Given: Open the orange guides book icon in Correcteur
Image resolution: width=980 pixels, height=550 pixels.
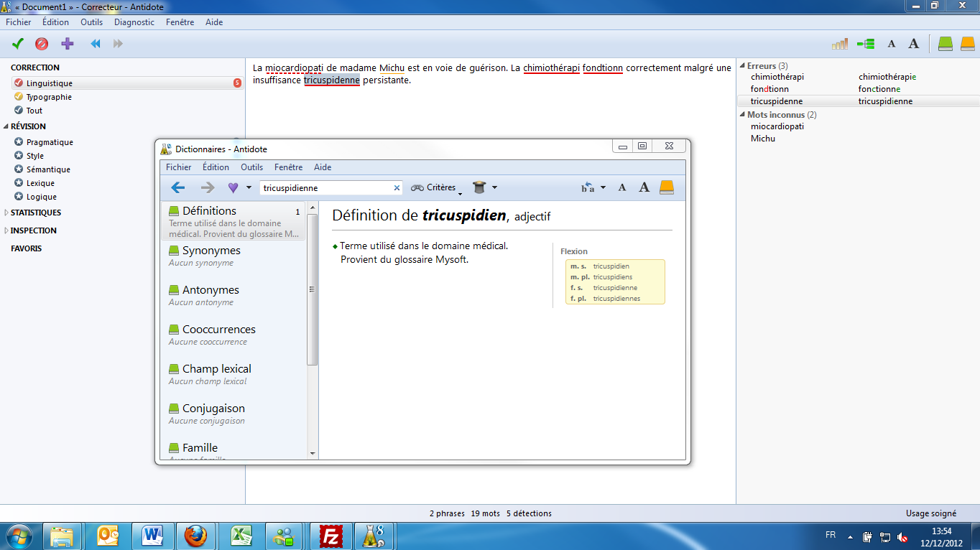Looking at the screenshot, I should [968, 44].
